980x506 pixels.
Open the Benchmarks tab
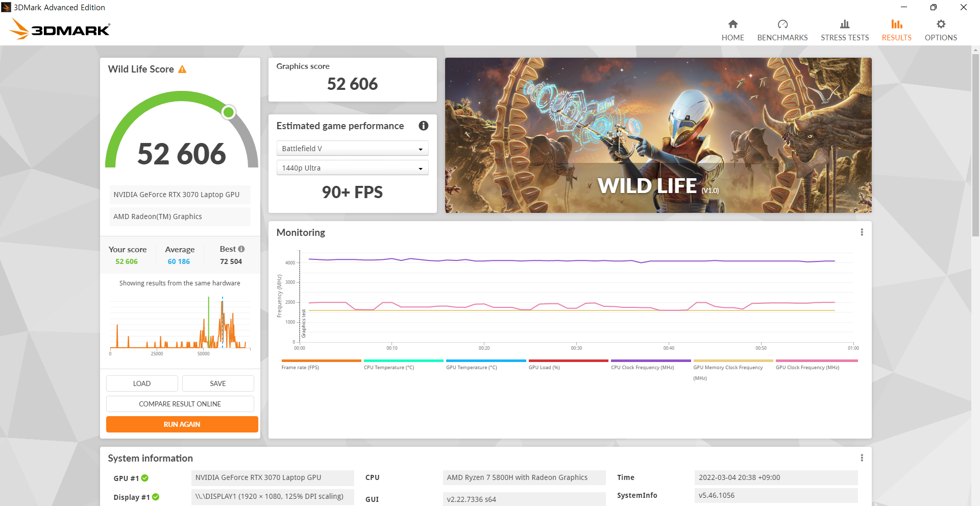click(782, 31)
